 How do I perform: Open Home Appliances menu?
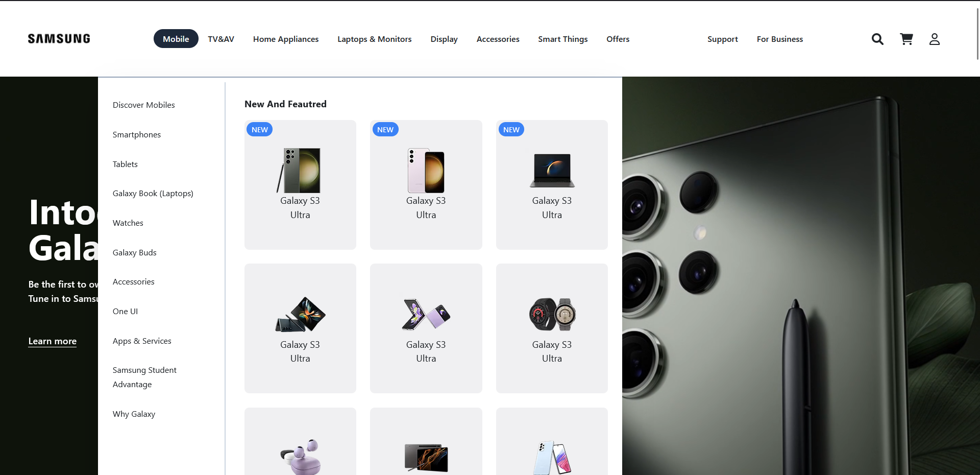click(286, 39)
